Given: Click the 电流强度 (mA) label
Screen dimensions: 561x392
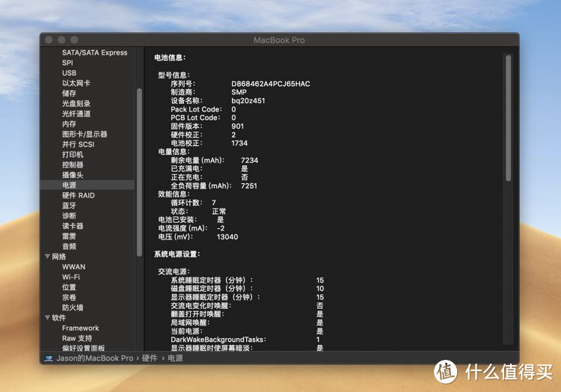Looking at the screenshot, I should tap(183, 228).
